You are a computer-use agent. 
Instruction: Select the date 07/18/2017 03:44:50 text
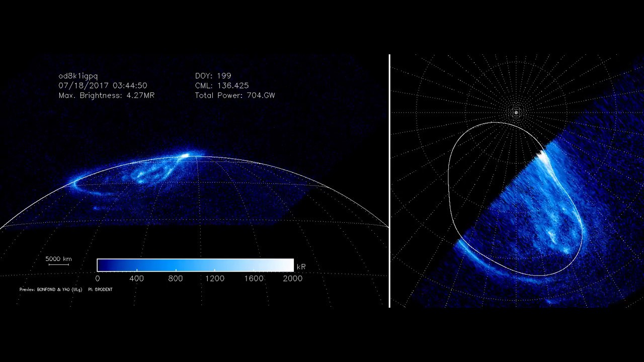103,85
